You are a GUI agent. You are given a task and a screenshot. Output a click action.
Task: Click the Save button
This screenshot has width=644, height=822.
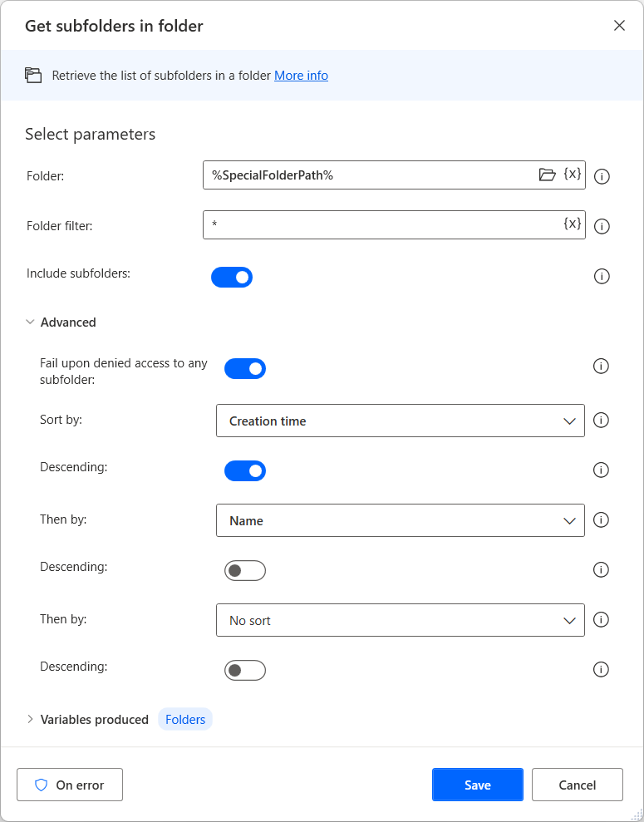pyautogui.click(x=477, y=785)
